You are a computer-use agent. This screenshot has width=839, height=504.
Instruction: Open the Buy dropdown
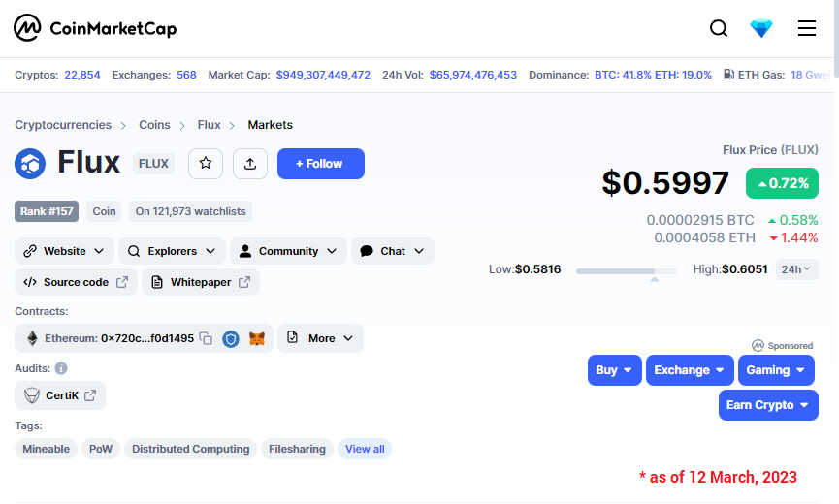point(614,370)
